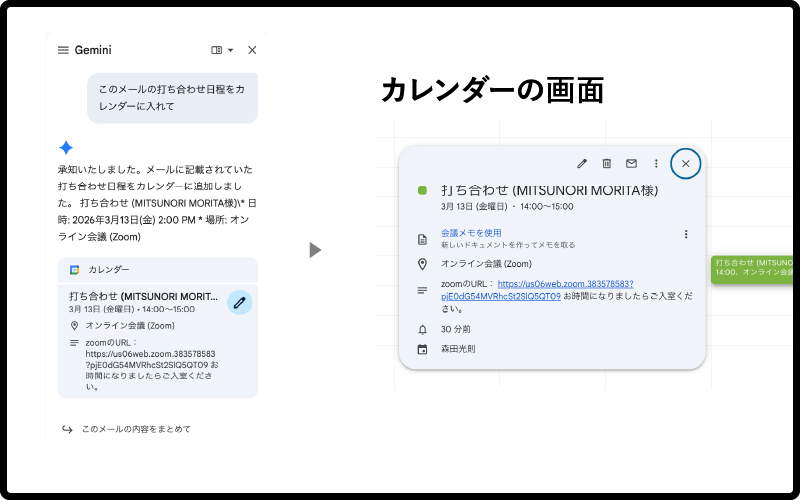Close the calendar event details popup

tap(685, 164)
